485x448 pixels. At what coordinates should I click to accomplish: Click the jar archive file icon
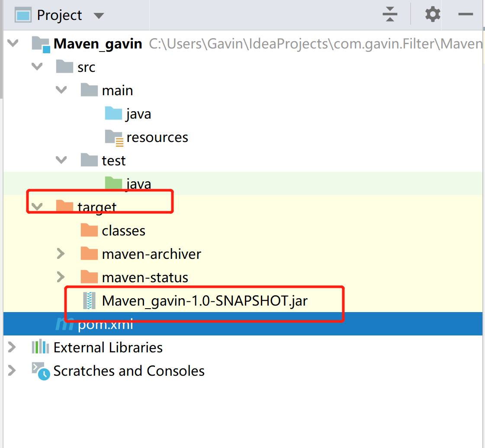tap(89, 301)
